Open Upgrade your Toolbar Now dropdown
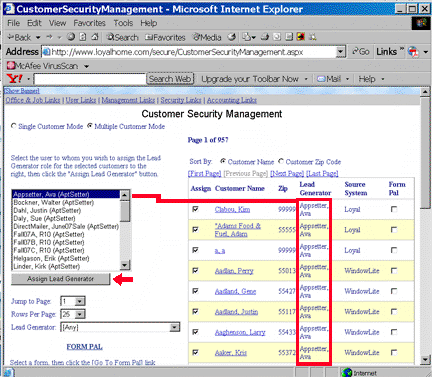 tap(306, 79)
